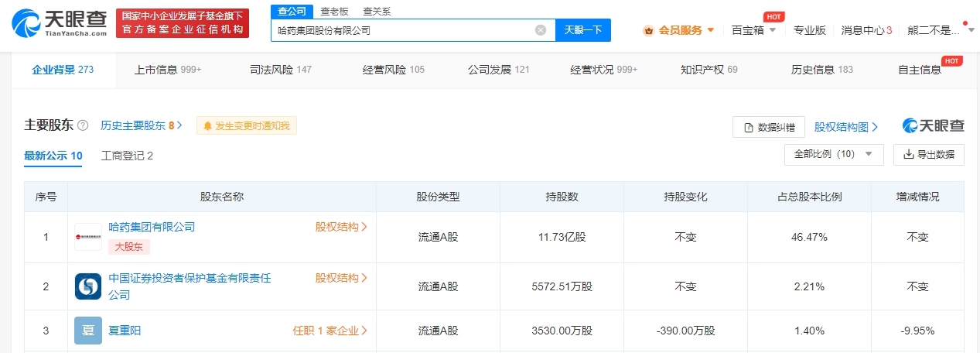Screen dimensions: 980x353
Task: Open the TianYanCha logo homepage
Action: pyautogui.click(x=59, y=24)
